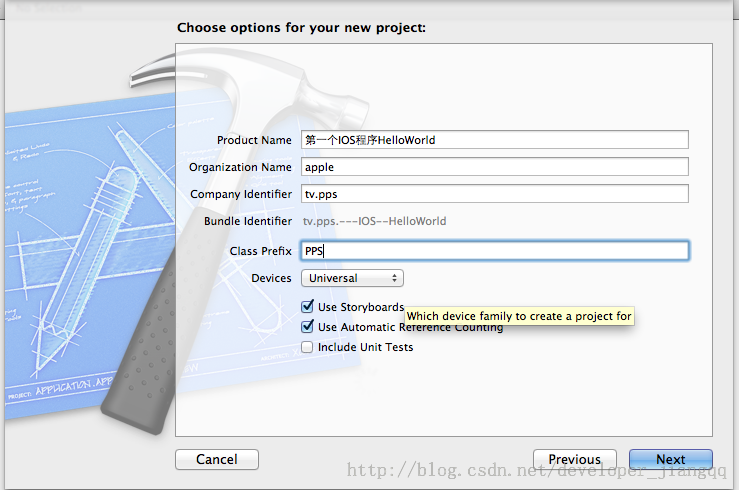
Task: Click the Class Prefix label
Action: (260, 251)
